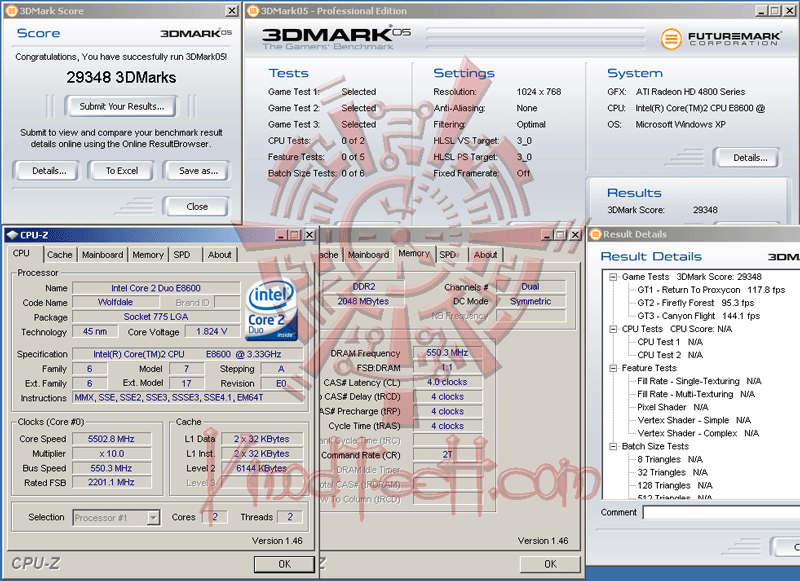Click the CPU-Z title bar icon
Screen dimensions: 800x581
click(12, 235)
